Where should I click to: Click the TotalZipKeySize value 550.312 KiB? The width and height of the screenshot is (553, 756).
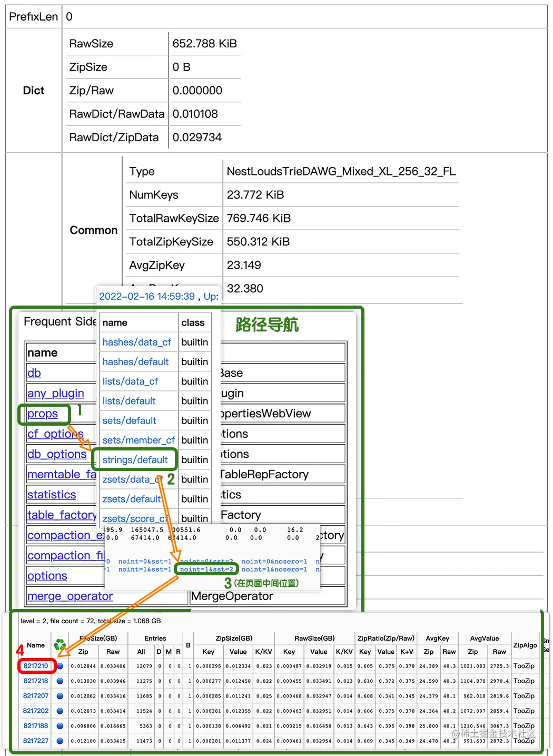pyautogui.click(x=258, y=242)
